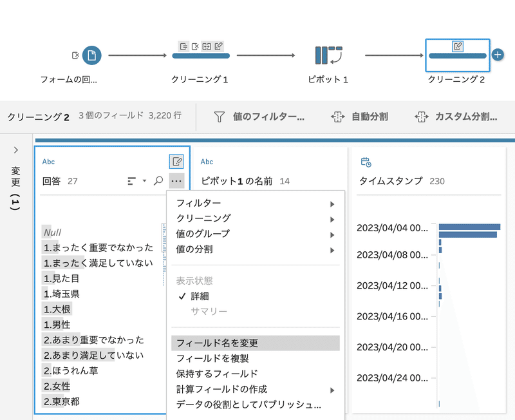Screen dimensions: 515x420
Task: Select the Null value in 回答
Action: [x=52, y=233]
